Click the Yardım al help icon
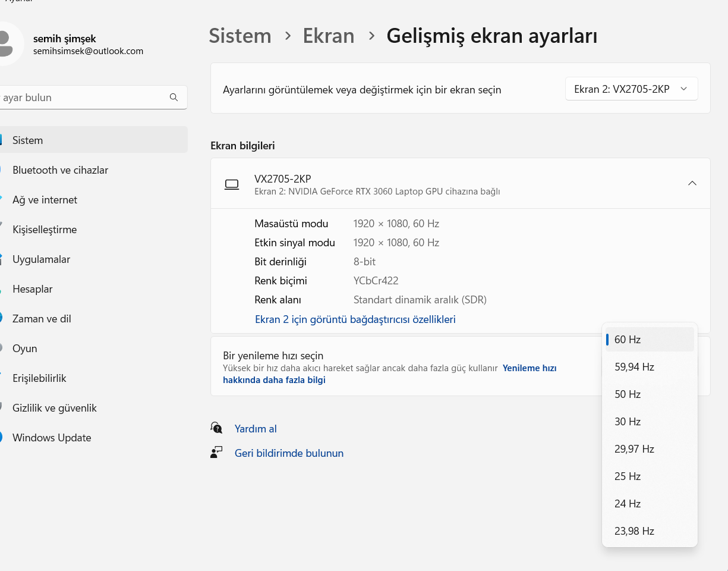This screenshot has height=571, width=728. tap(216, 428)
